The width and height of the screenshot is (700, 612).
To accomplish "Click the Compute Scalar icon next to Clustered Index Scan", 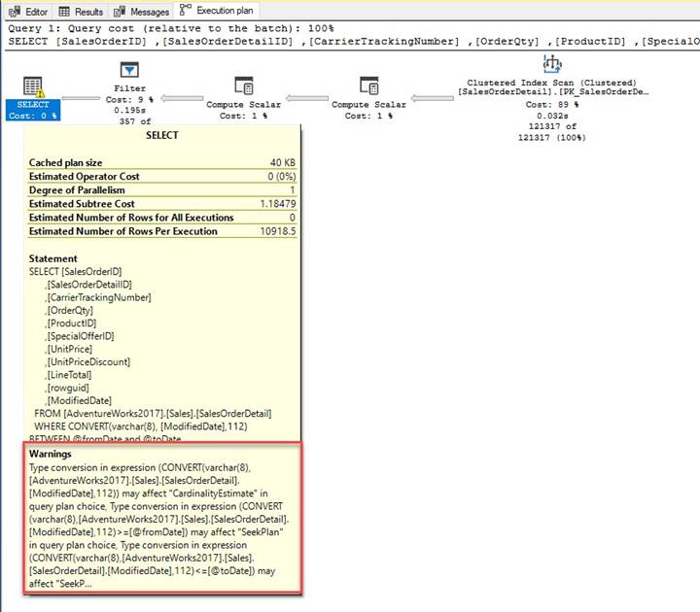I will 368,86.
